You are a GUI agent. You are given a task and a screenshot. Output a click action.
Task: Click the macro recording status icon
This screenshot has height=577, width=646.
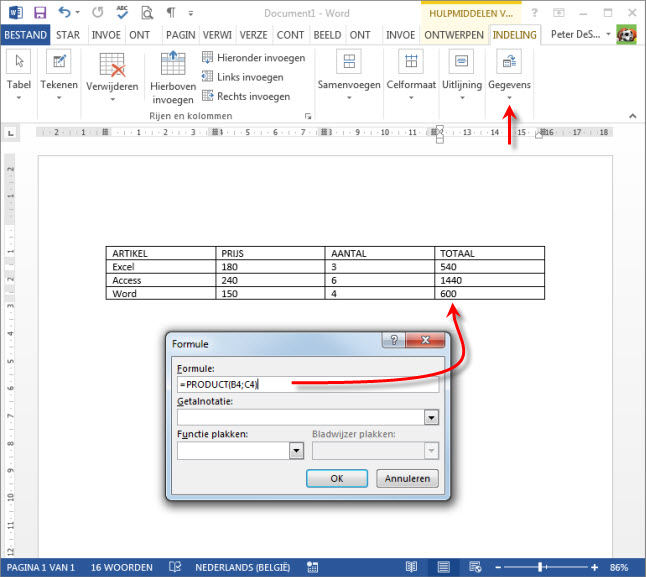(312, 568)
